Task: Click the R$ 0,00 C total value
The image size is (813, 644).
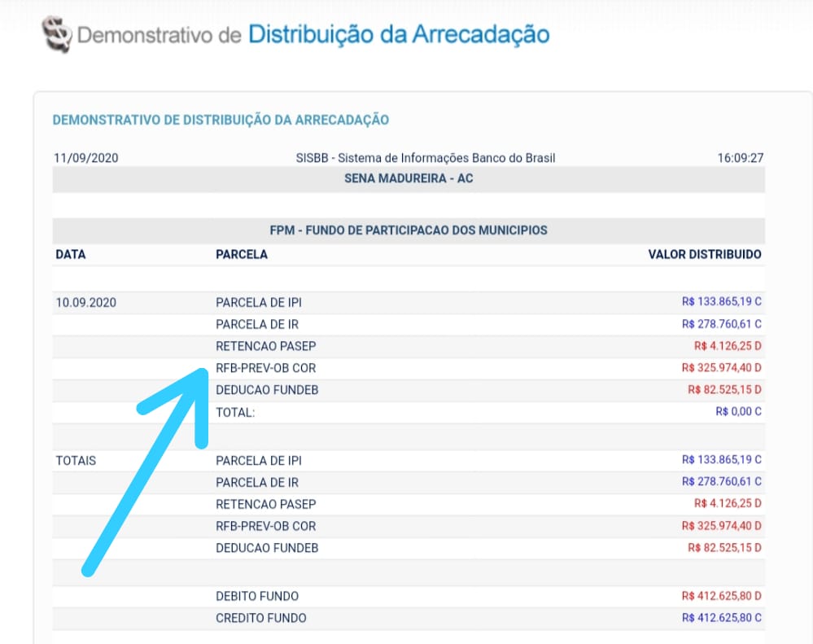Action: click(x=737, y=412)
